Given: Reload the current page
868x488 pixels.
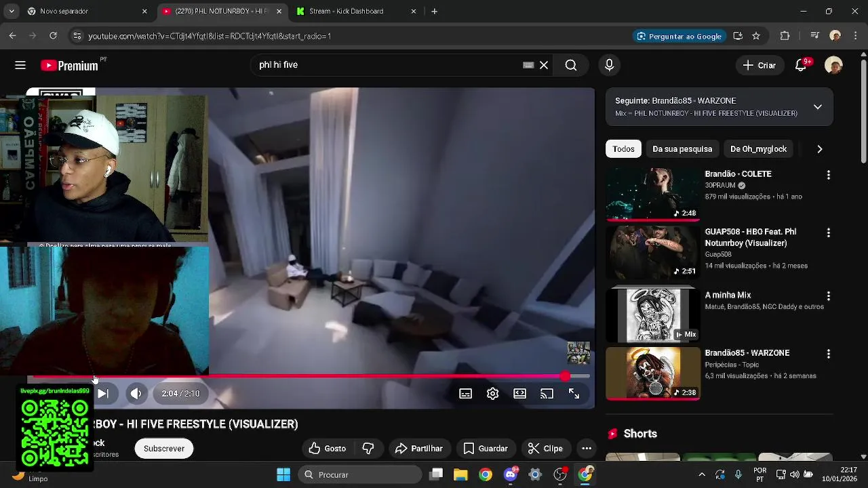Looking at the screenshot, I should click(x=53, y=36).
